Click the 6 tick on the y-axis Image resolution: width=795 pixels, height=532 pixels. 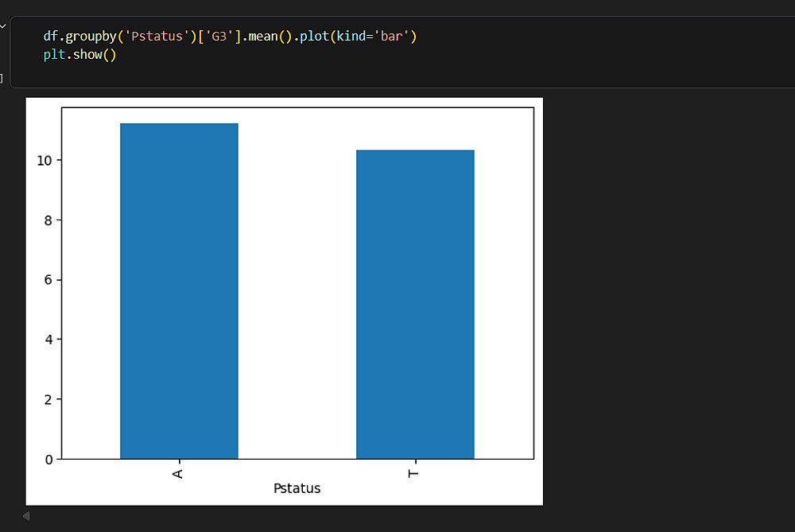[48, 280]
